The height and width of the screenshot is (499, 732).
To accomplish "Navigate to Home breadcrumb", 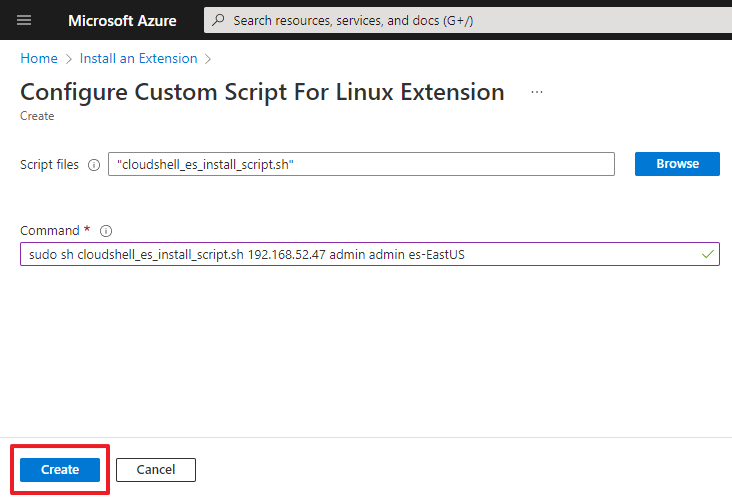I will coord(38,59).
